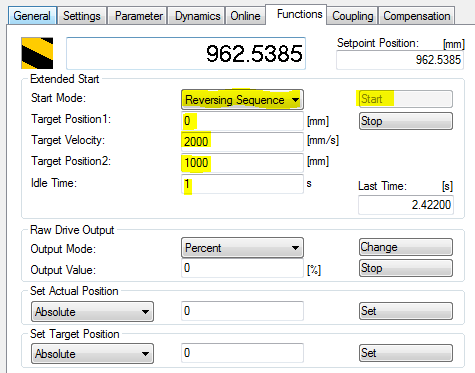Click the Raw Drive Output group title
Screen dimensions: 475x373
coord(72,230)
